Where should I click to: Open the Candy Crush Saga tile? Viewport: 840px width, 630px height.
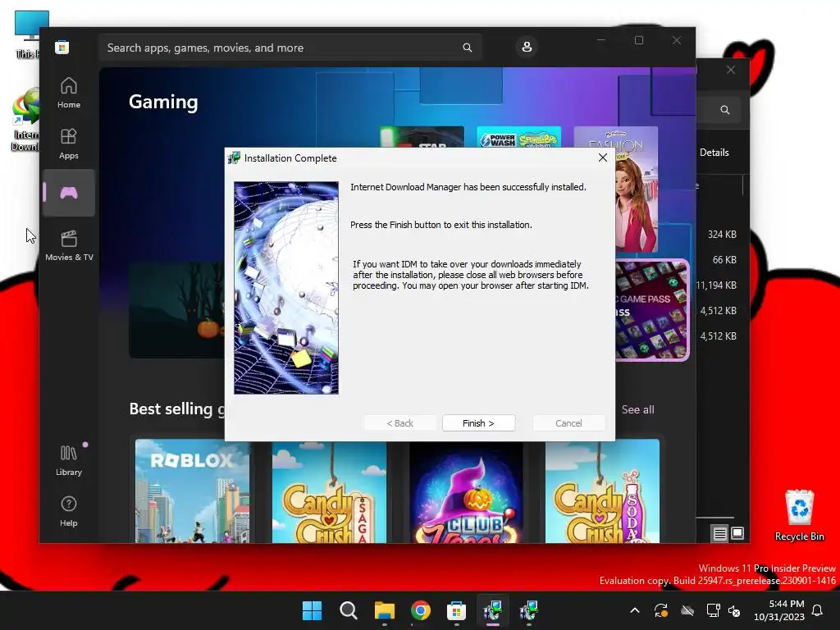click(x=329, y=491)
